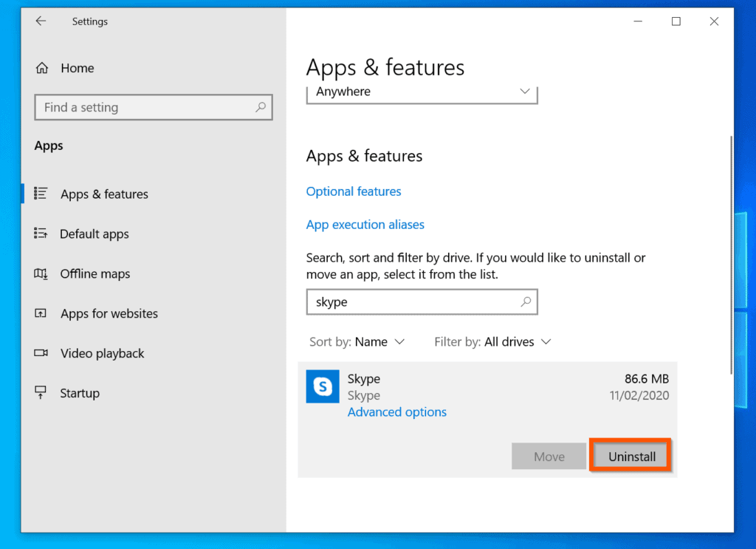Click the 11/02/2020 install date

[x=639, y=395]
